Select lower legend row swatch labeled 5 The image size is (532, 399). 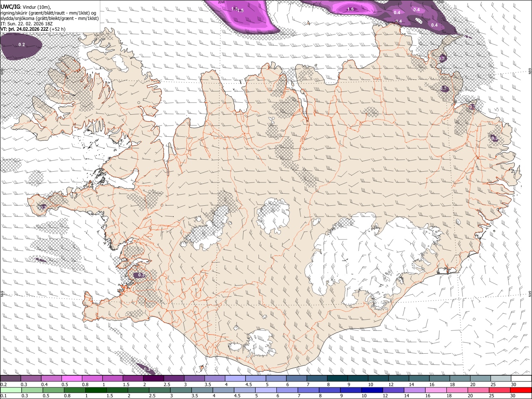click(x=266, y=390)
